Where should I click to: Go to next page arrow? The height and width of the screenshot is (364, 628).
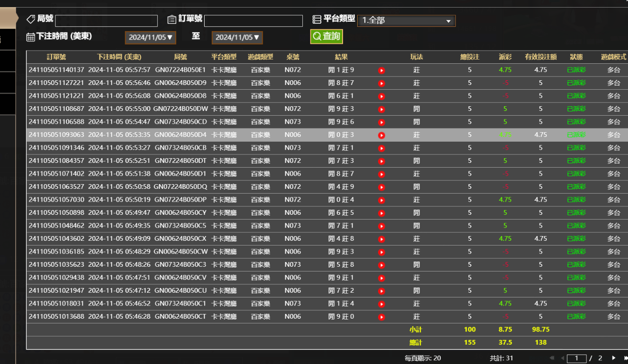coord(613,358)
